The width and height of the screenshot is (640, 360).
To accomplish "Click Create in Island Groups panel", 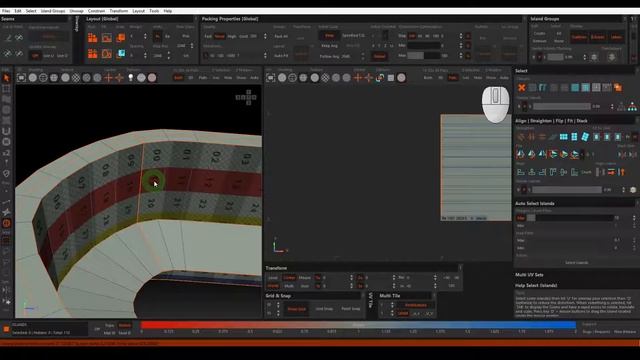I will coord(539,33).
